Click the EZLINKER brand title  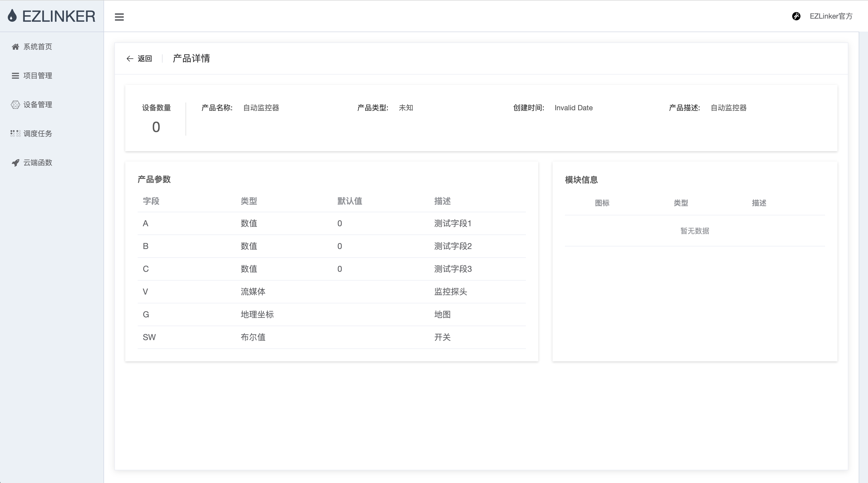coord(59,16)
